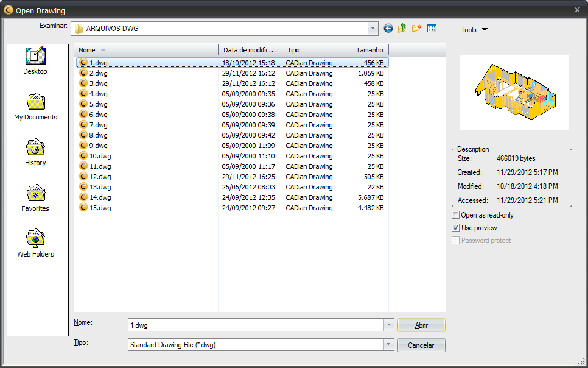Image resolution: width=588 pixels, height=368 pixels.
Task: Click the icon of 5.dwg
Action: tap(83, 104)
